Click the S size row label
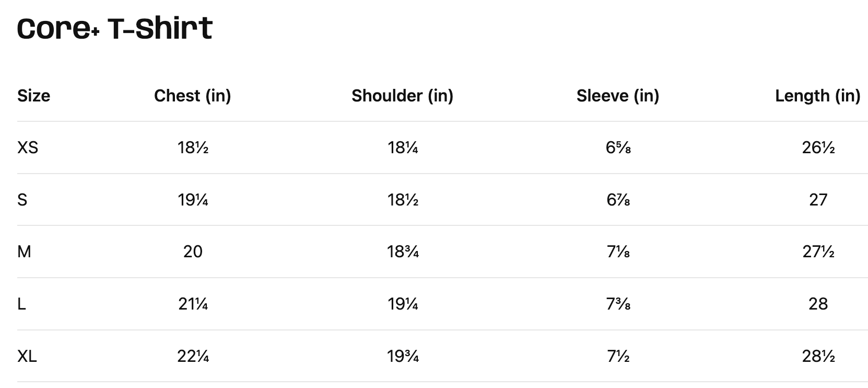Screen dimensions: 868x388 tap(22, 200)
